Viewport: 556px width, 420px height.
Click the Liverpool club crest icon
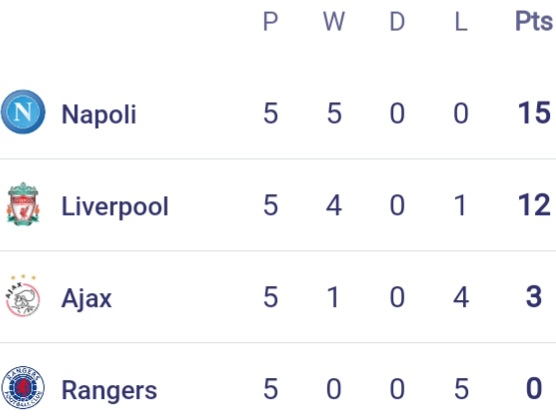point(23,204)
